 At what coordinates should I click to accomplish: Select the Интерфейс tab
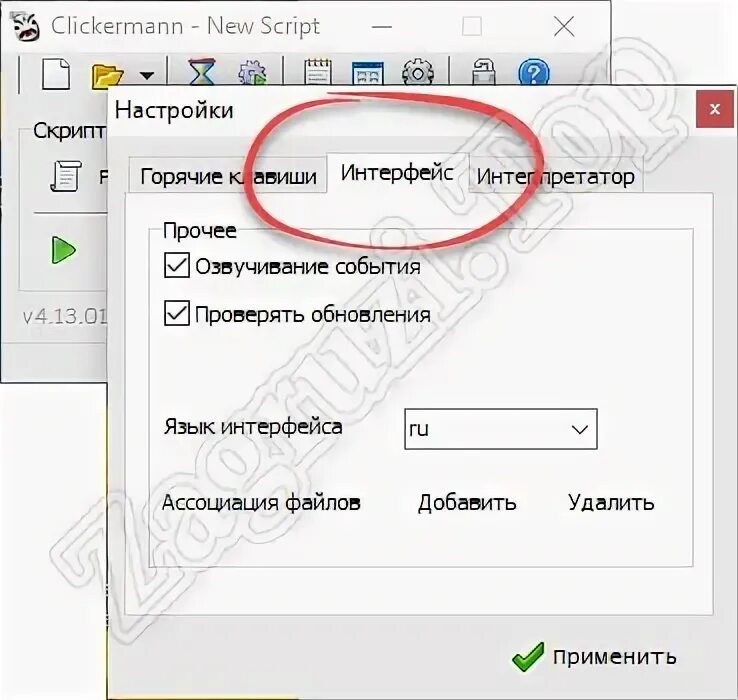pyautogui.click(x=397, y=173)
